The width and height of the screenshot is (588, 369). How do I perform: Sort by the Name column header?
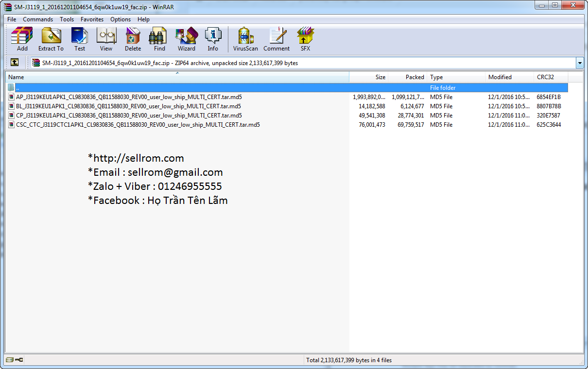pyautogui.click(x=177, y=77)
